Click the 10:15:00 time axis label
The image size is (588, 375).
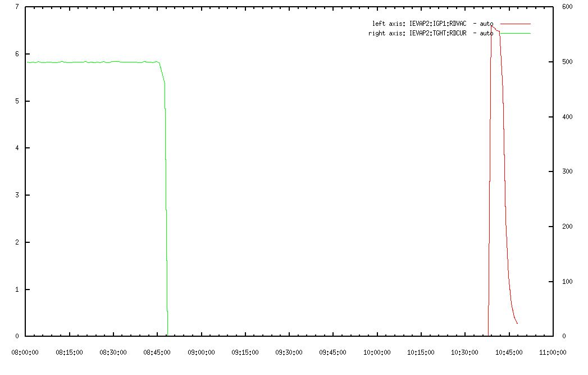(x=421, y=353)
